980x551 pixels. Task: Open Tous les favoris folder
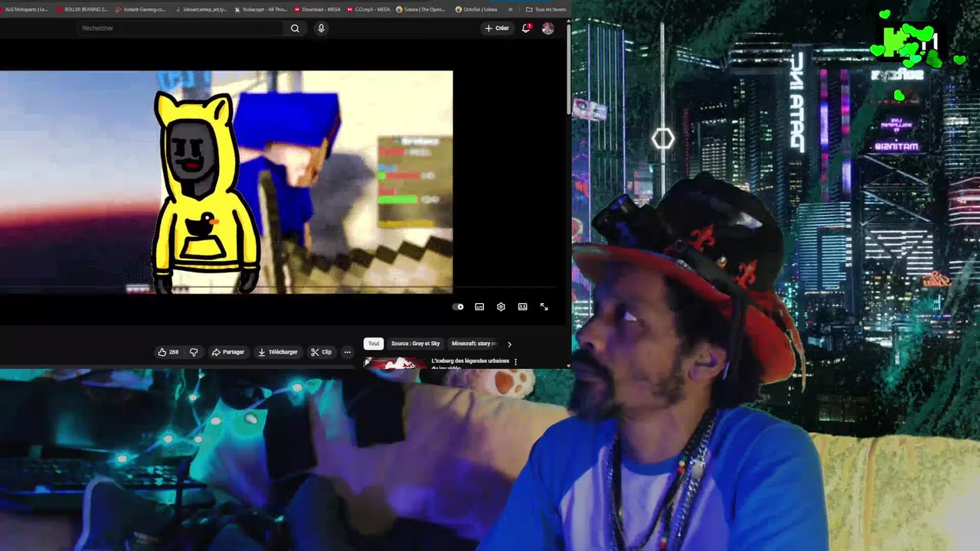[547, 9]
